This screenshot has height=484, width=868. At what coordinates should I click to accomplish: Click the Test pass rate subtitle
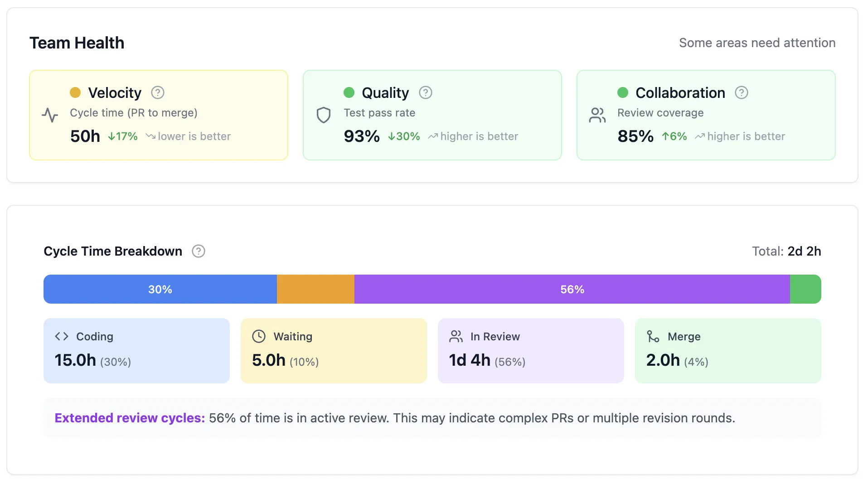[379, 113]
